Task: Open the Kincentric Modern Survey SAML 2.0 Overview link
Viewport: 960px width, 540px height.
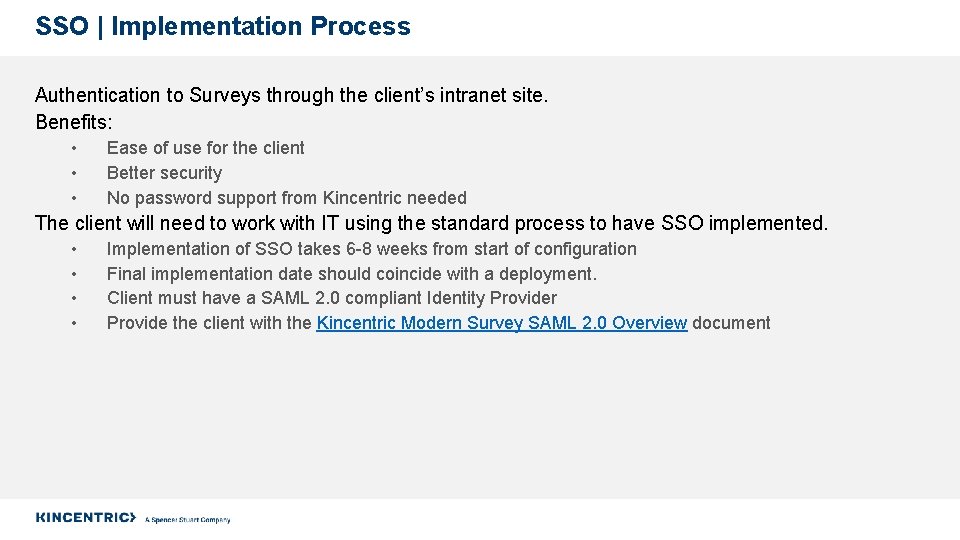Action: 501,323
